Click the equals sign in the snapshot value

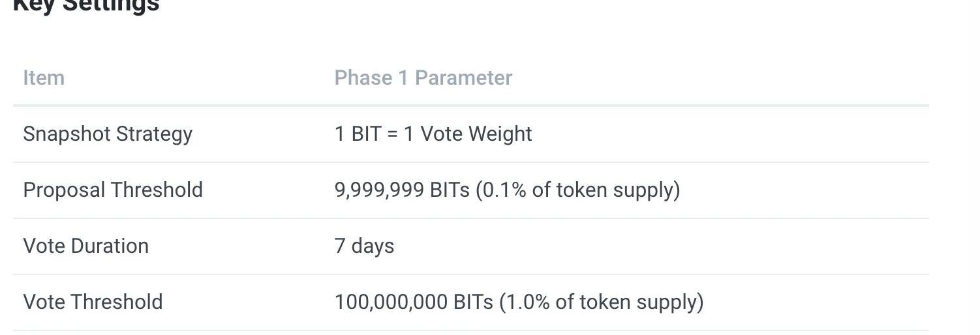click(392, 135)
